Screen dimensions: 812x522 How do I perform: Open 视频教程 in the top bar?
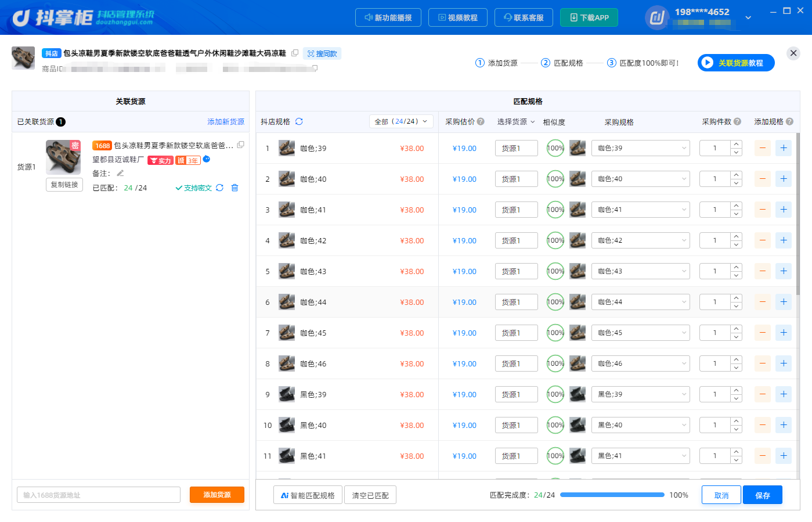tap(458, 17)
